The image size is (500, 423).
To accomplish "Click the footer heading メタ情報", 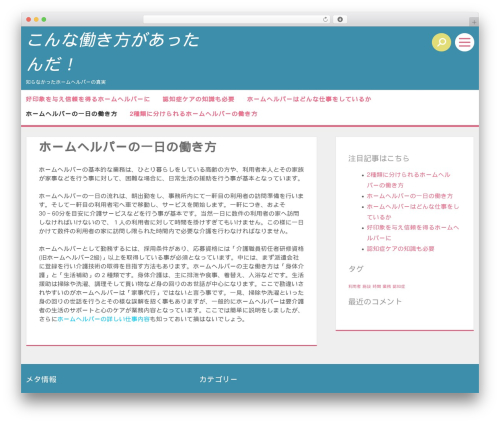I will click(41, 379).
